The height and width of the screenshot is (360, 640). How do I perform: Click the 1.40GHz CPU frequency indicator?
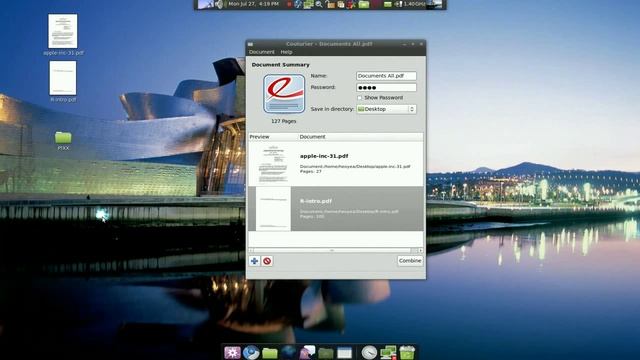[414, 4]
